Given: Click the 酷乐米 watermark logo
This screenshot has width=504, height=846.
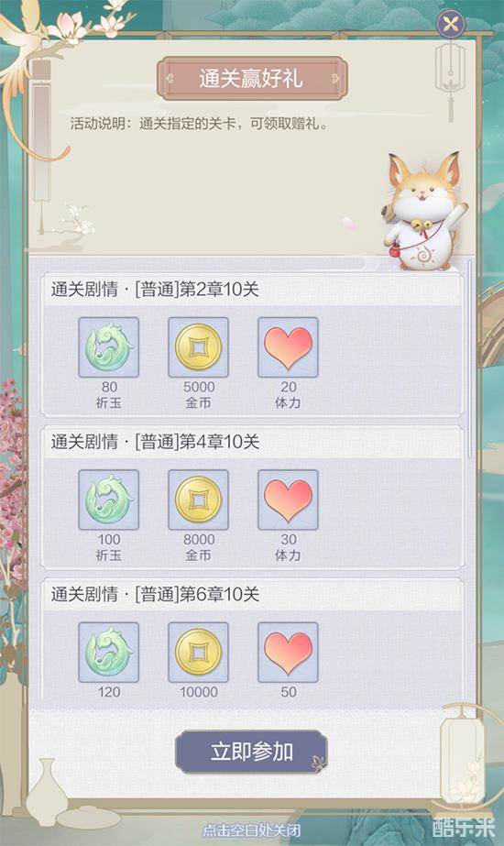Looking at the screenshot, I should point(464,827).
